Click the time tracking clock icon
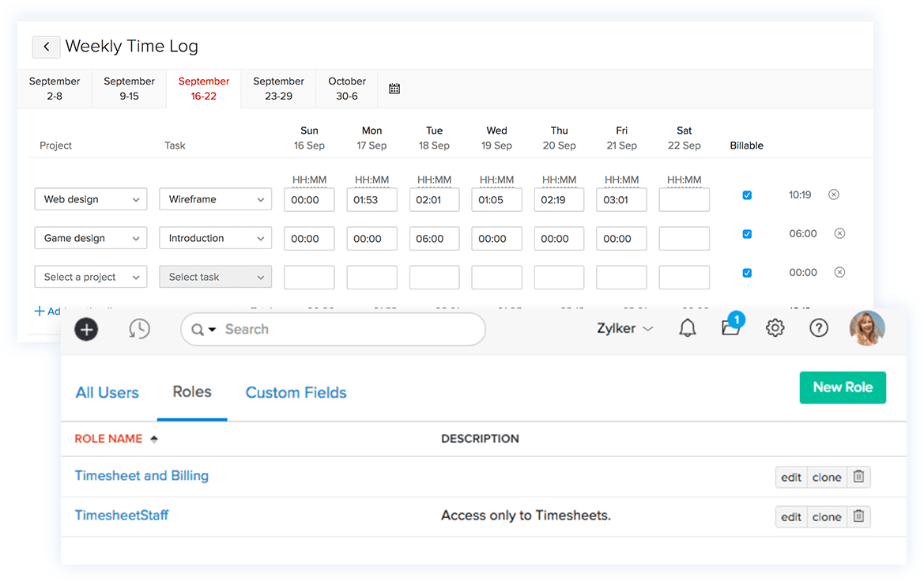The image size is (924, 582). coord(139,329)
